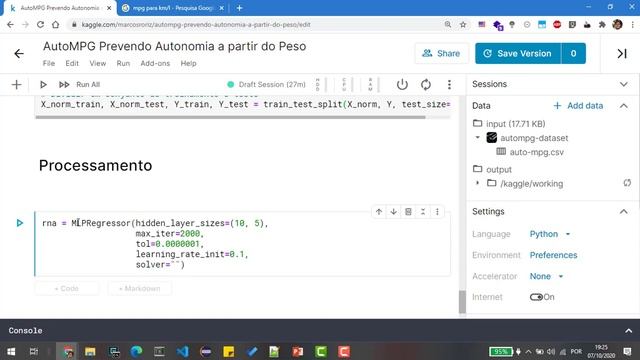Expand the Sessions panel
The width and height of the screenshot is (640, 360).
point(624,84)
